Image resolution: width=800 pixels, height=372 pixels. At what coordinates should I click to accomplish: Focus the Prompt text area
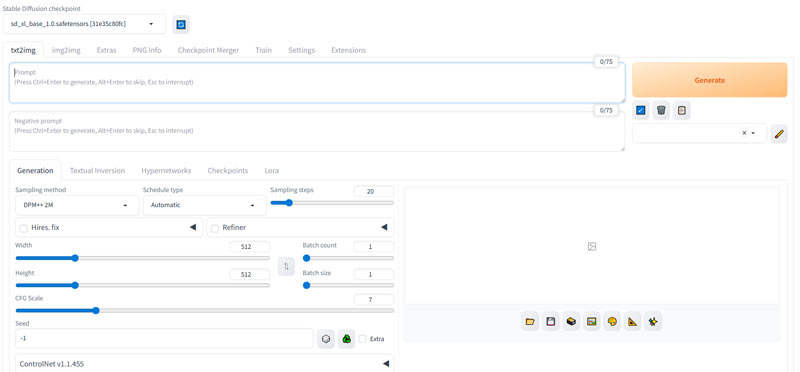(x=317, y=83)
